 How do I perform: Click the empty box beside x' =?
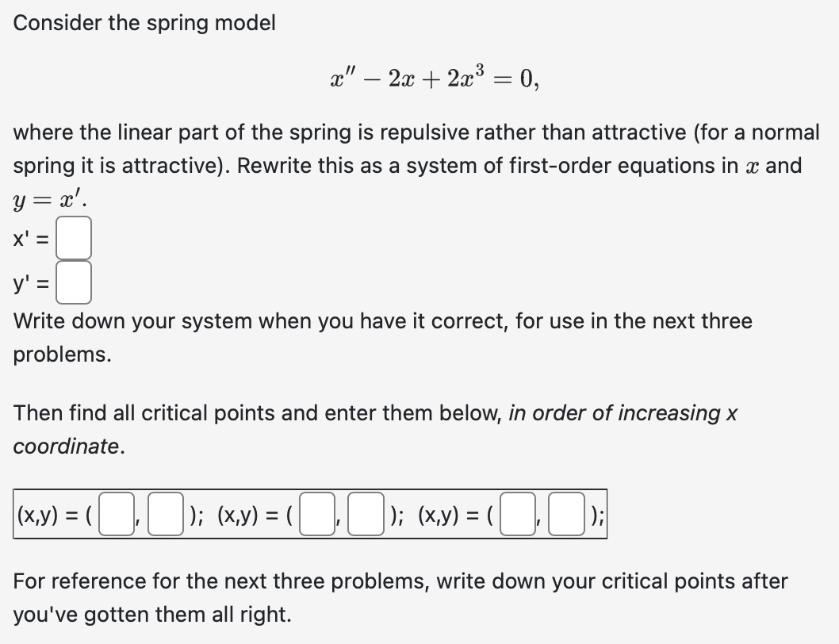pyautogui.click(x=74, y=240)
